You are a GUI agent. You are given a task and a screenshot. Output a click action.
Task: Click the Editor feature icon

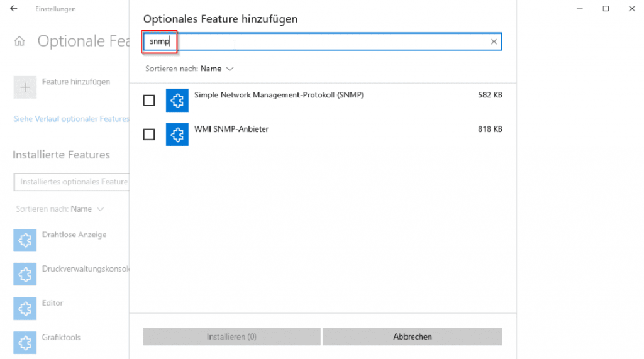pyautogui.click(x=25, y=308)
